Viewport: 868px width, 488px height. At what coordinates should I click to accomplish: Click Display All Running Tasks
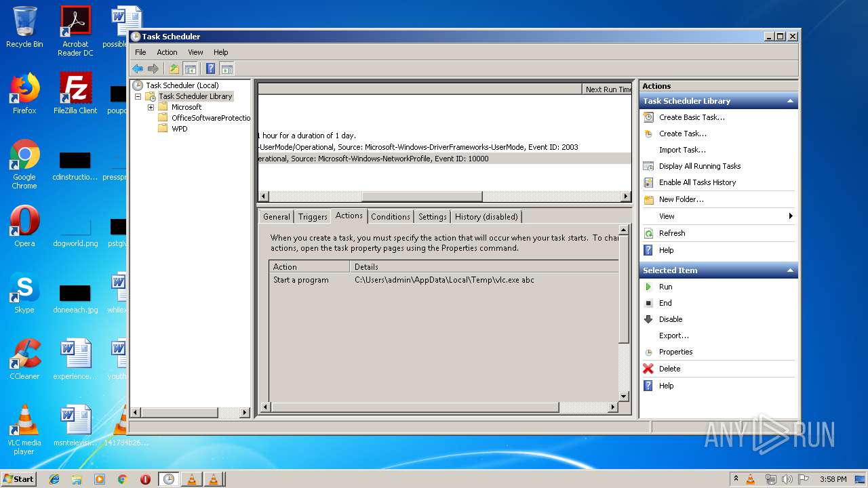(x=700, y=166)
